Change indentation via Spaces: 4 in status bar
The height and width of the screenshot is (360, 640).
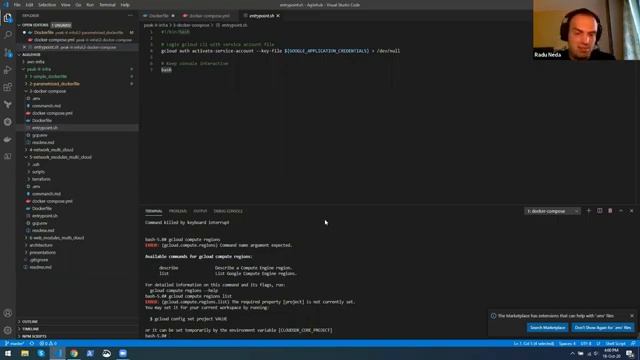(x=567, y=343)
